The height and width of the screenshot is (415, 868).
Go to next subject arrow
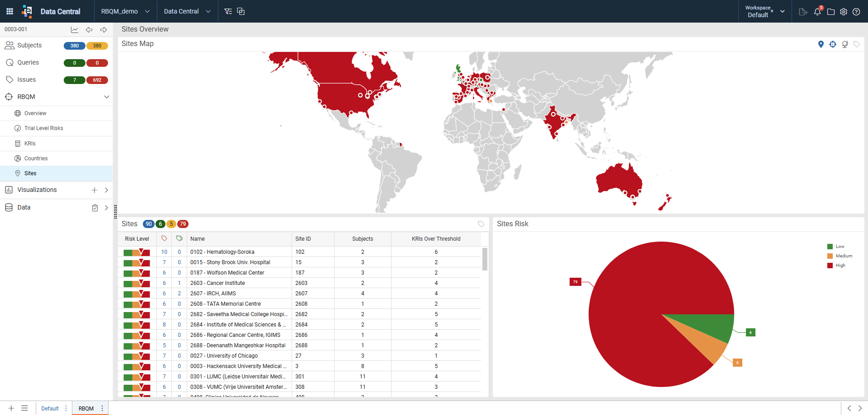tap(104, 30)
